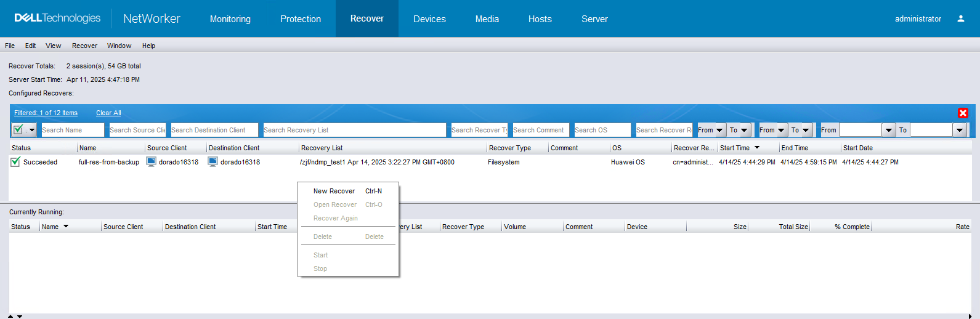This screenshot has width=980, height=319.
Task: Open the Help menu
Action: [148, 46]
